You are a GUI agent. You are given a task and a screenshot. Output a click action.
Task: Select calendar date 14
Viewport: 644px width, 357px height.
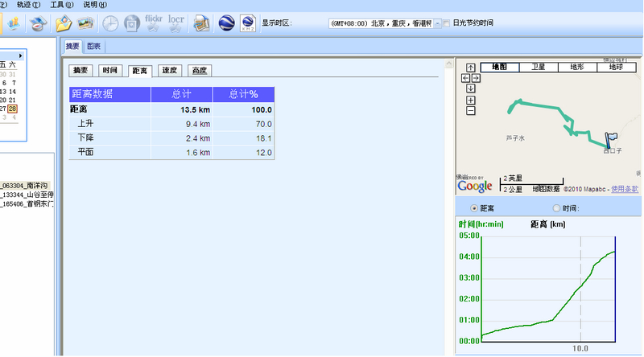tap(12, 92)
